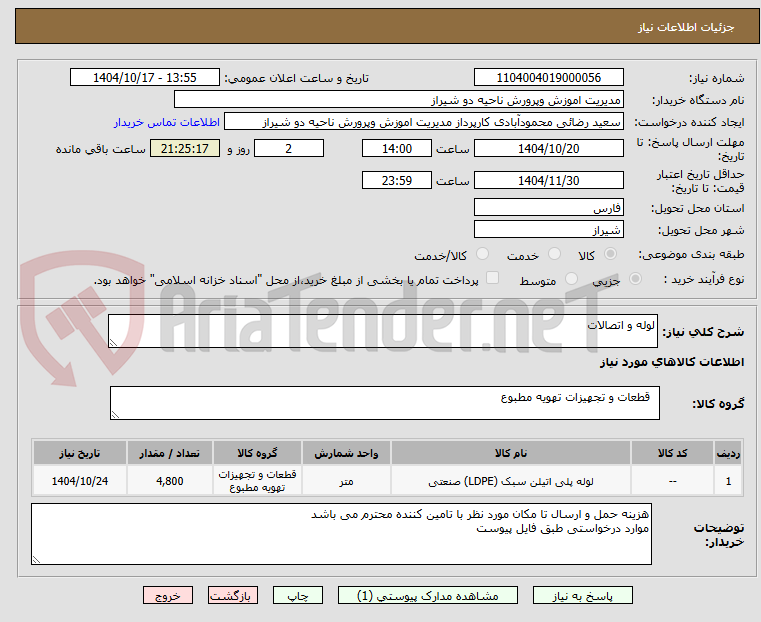
Task: Click the remaining days field showing 2
Action: point(289,148)
